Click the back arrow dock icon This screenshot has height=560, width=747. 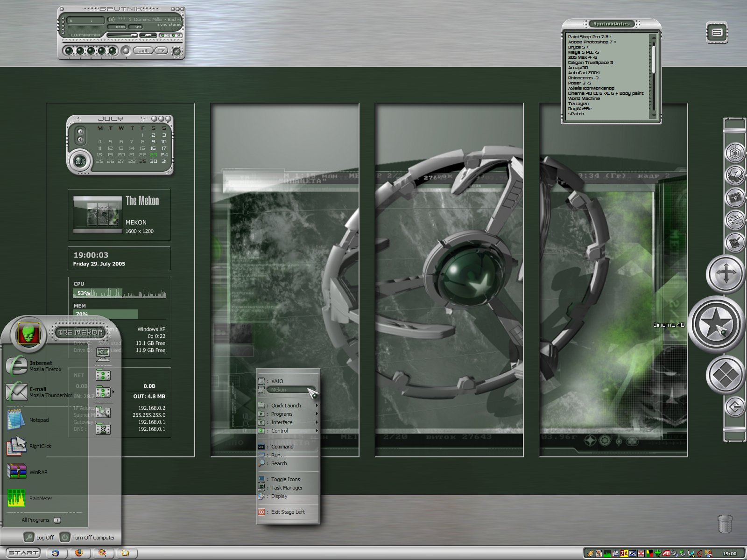tap(734, 407)
